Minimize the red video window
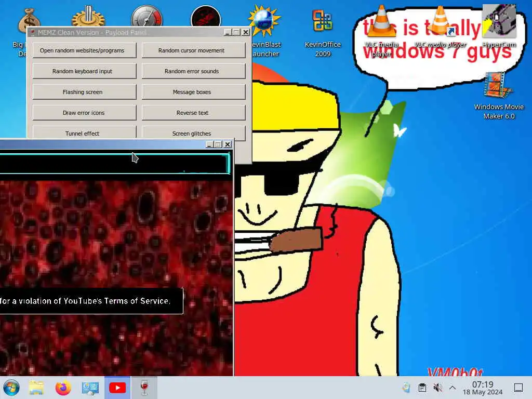532x399 pixels. pyautogui.click(x=210, y=144)
